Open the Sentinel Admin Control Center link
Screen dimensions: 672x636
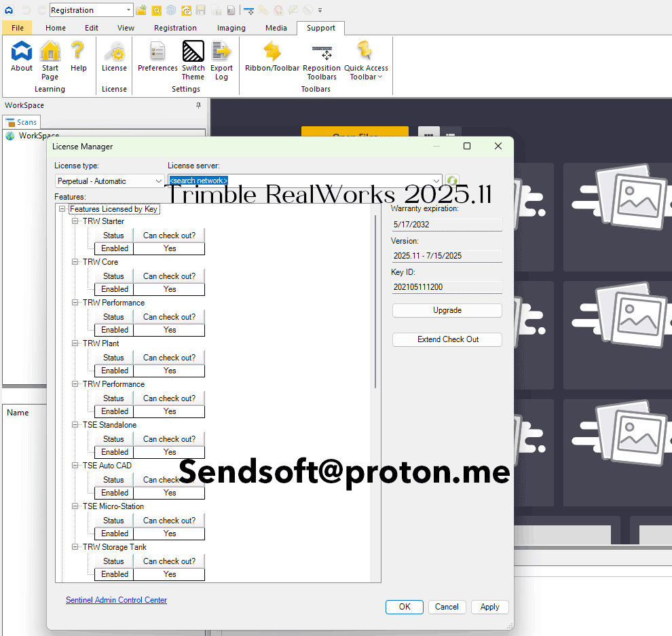116,600
